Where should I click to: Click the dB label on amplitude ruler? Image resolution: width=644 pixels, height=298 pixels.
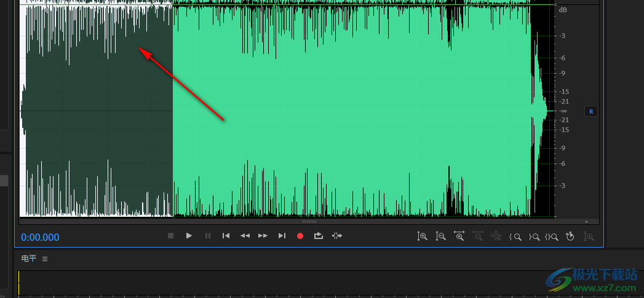(563, 9)
